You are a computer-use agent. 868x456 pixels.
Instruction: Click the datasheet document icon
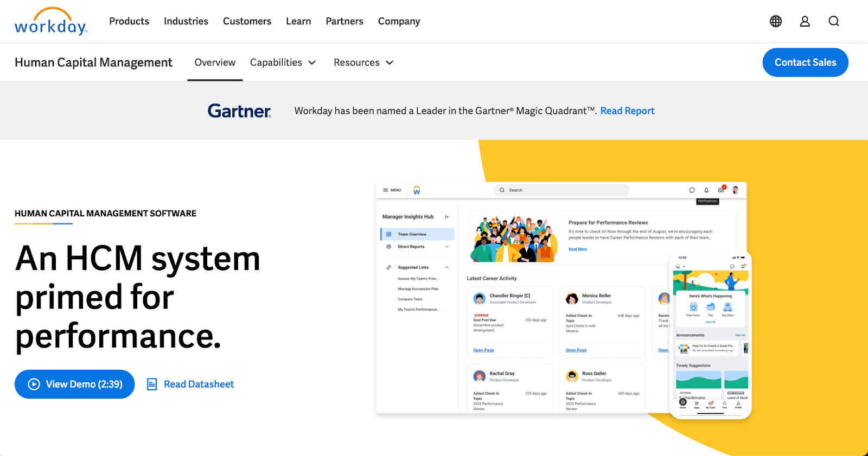pos(152,384)
